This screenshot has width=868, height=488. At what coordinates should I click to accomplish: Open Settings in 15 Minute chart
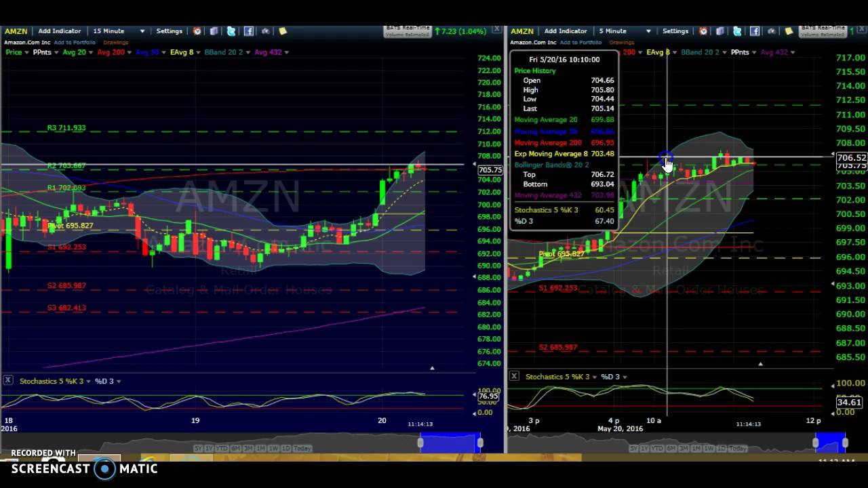(x=170, y=31)
